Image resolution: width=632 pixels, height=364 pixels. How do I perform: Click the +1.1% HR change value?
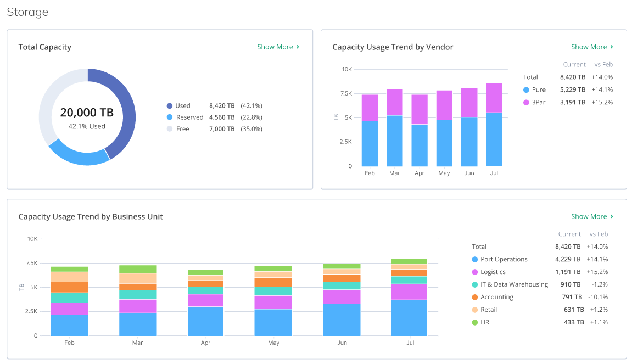coord(599,322)
